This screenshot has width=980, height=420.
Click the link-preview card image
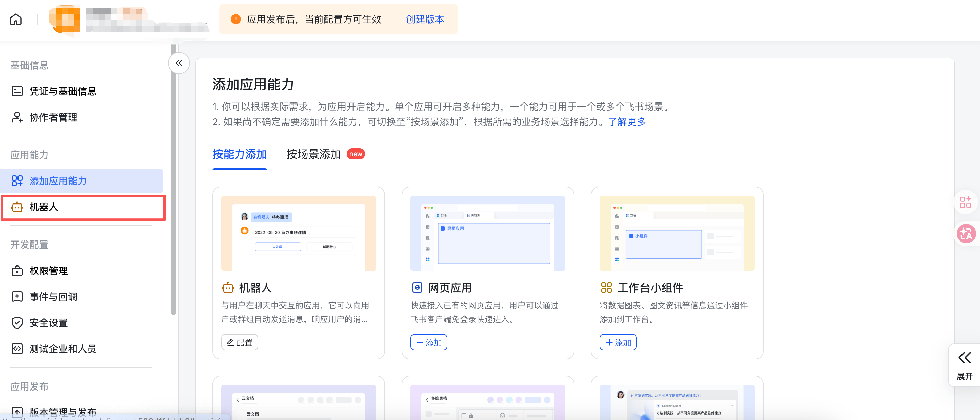pos(677,402)
